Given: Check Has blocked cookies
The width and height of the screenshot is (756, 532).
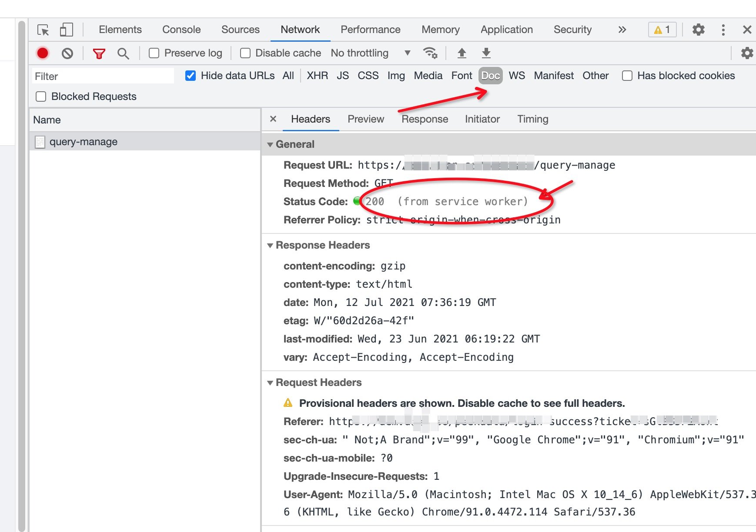Looking at the screenshot, I should click(627, 76).
